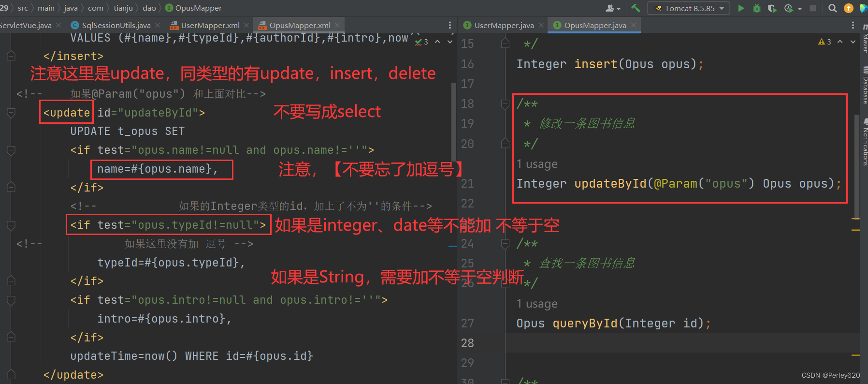Click the updateById method name
868x384 pixels.
click(x=610, y=184)
